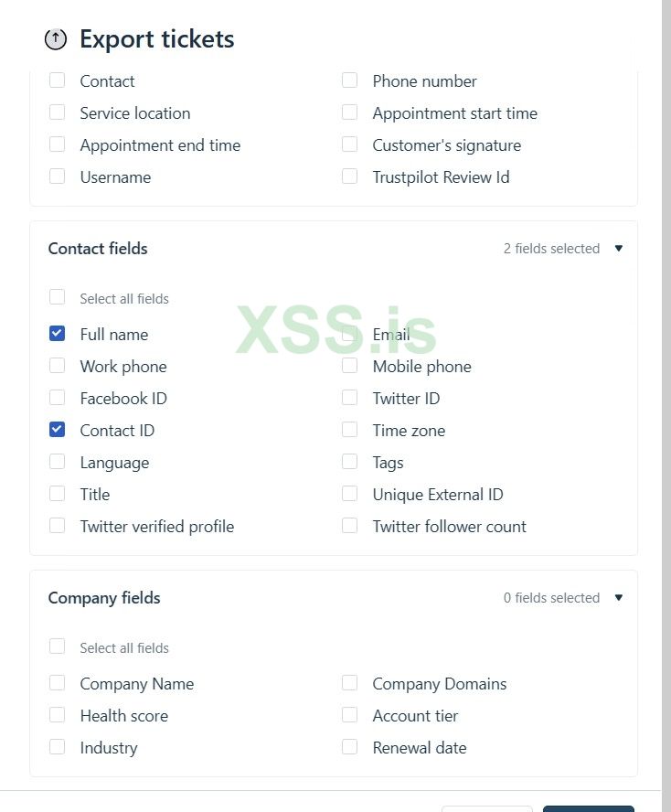Click the white cancel button at the bottom
The height and width of the screenshot is (812, 671).
(486, 807)
